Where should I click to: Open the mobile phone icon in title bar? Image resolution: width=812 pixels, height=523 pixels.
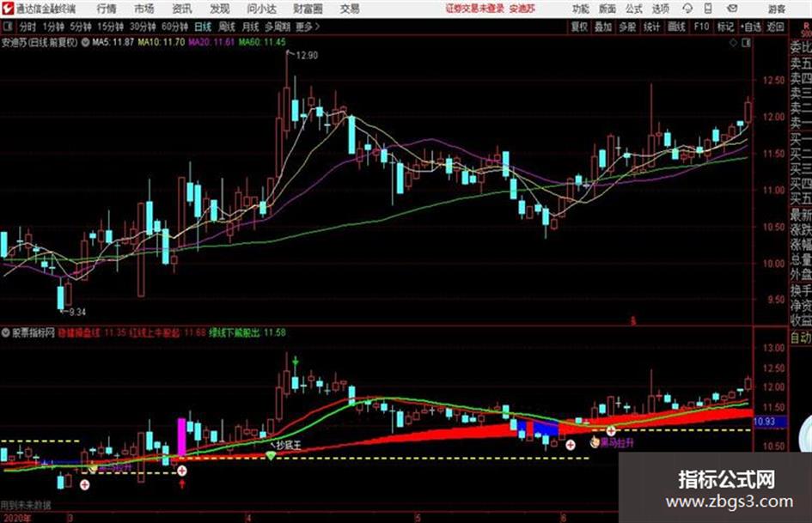pyautogui.click(x=708, y=9)
